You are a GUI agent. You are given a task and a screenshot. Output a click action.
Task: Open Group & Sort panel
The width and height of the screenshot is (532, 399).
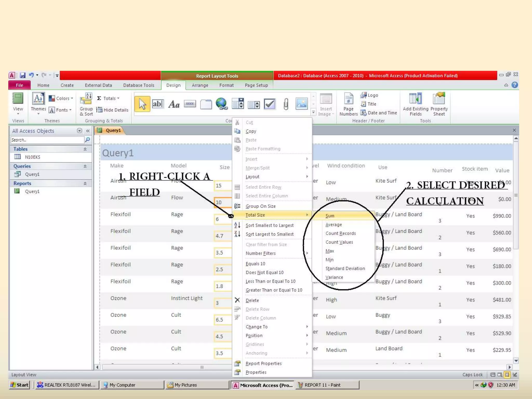pyautogui.click(x=86, y=104)
